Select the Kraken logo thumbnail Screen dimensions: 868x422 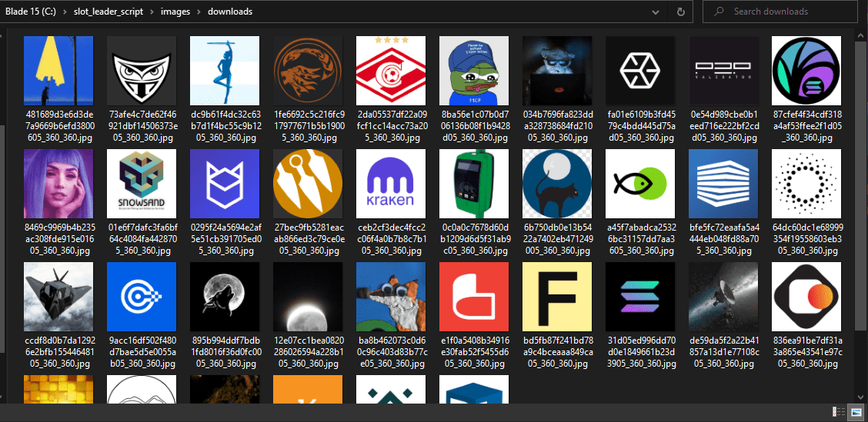(x=391, y=184)
